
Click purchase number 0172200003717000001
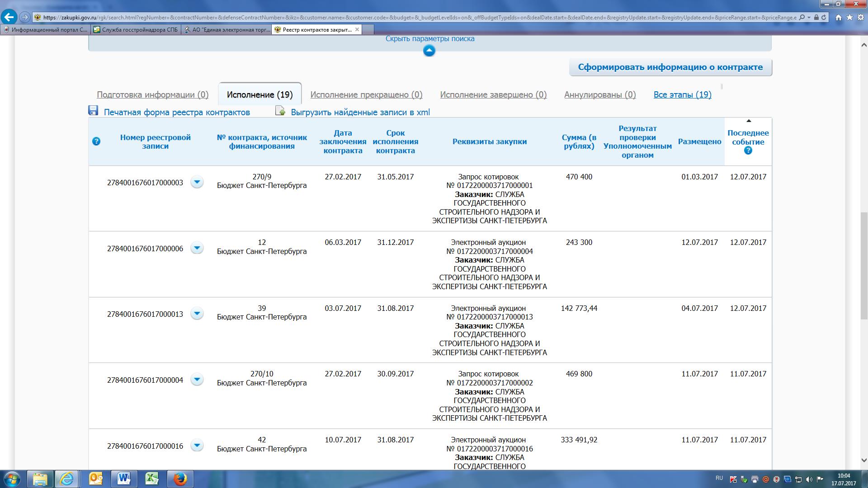(x=490, y=186)
